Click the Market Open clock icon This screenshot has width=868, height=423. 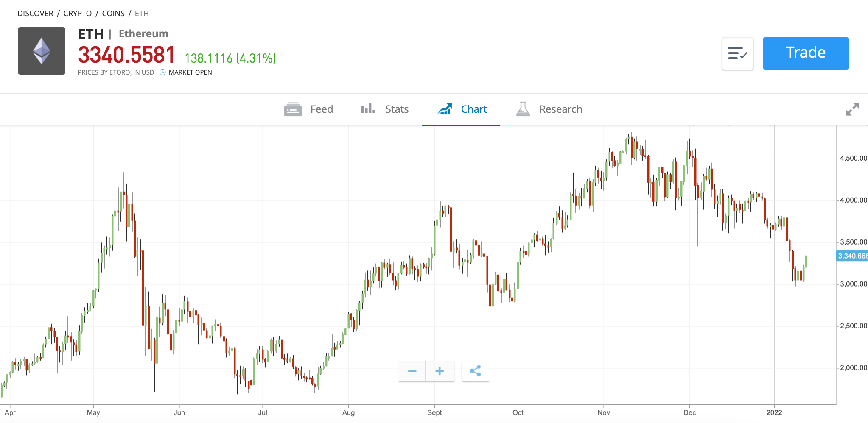162,72
